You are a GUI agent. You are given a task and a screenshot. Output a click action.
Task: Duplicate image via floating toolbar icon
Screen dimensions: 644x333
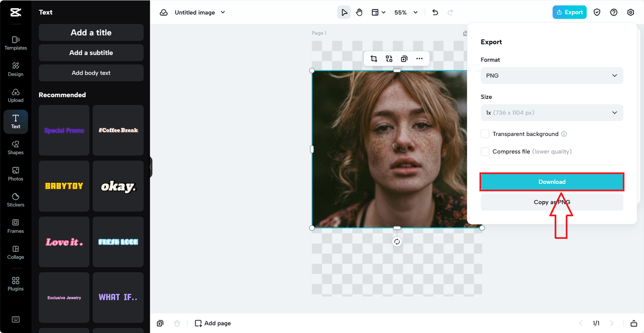(404, 59)
